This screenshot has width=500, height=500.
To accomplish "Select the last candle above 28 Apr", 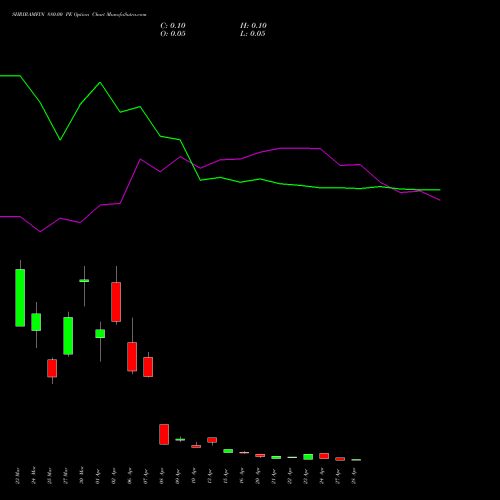I will 356,460.
